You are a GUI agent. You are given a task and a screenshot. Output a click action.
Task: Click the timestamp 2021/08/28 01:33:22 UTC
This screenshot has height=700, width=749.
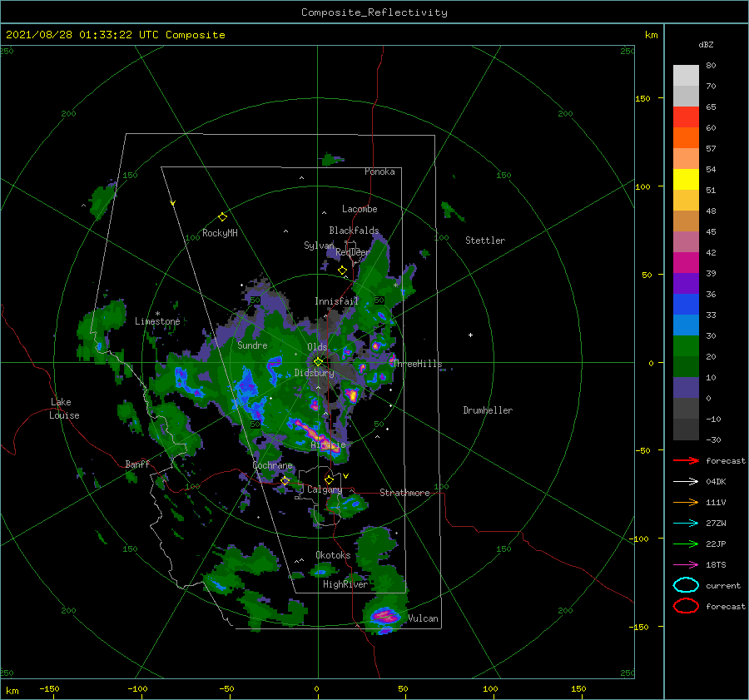[x=82, y=35]
